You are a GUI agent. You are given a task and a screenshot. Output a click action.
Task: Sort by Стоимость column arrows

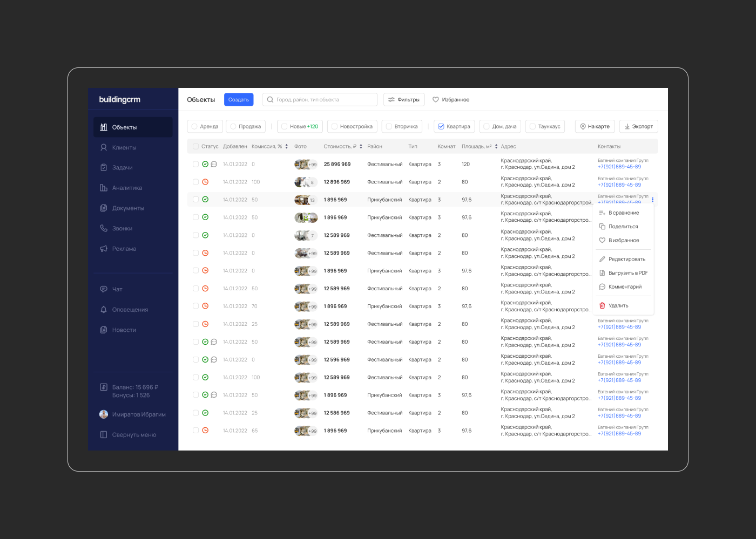point(361,146)
